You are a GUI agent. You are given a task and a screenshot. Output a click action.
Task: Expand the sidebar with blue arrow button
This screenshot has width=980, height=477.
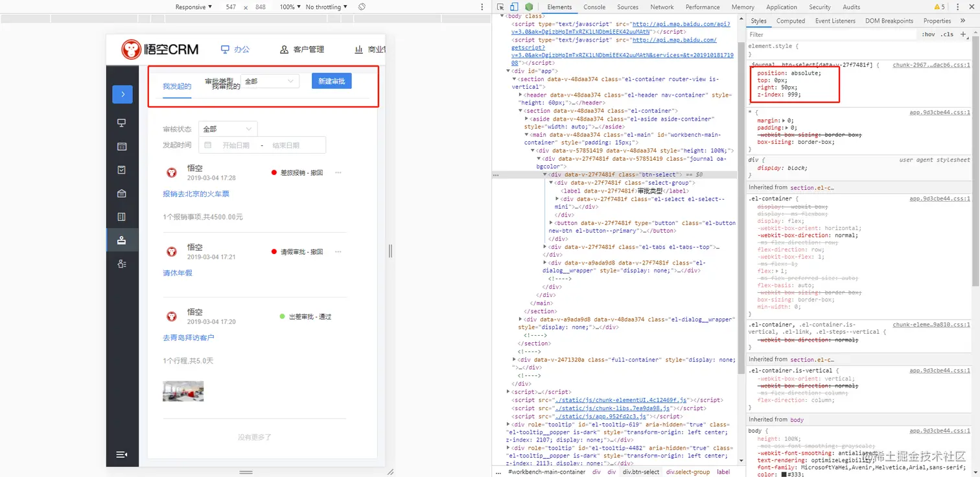click(x=122, y=94)
